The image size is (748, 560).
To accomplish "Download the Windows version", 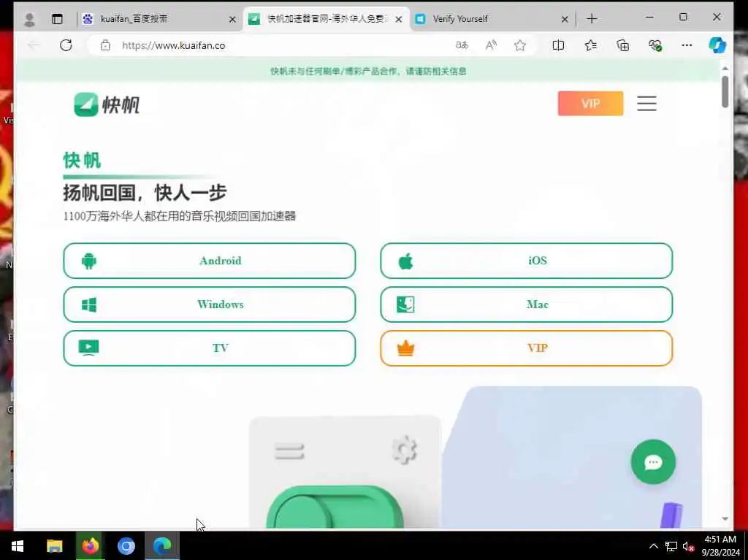I will (x=210, y=304).
